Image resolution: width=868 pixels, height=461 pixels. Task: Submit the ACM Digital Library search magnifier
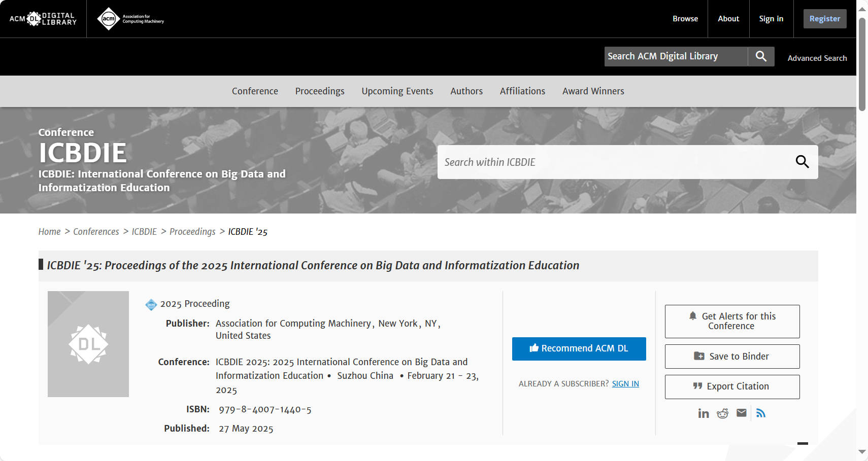[x=761, y=56]
